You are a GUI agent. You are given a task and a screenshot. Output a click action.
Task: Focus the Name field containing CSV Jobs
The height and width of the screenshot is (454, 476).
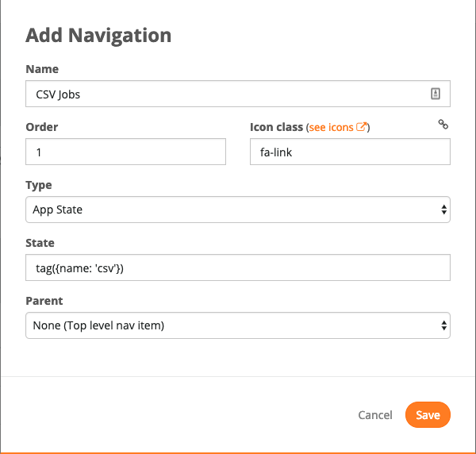tap(238, 94)
